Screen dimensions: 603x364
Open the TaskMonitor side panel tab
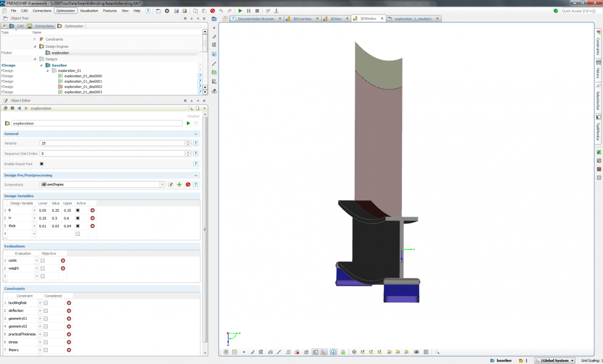coord(598,130)
